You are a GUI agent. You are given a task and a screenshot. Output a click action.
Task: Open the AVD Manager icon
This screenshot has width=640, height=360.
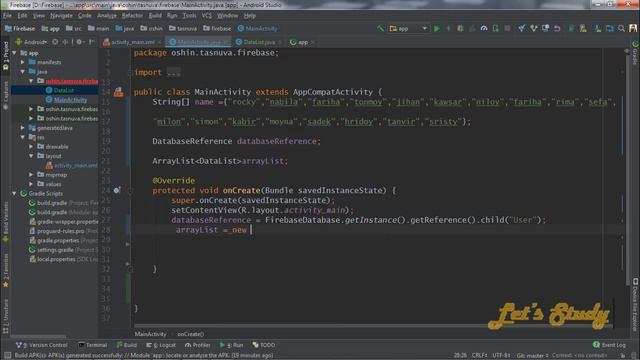pos(598,28)
